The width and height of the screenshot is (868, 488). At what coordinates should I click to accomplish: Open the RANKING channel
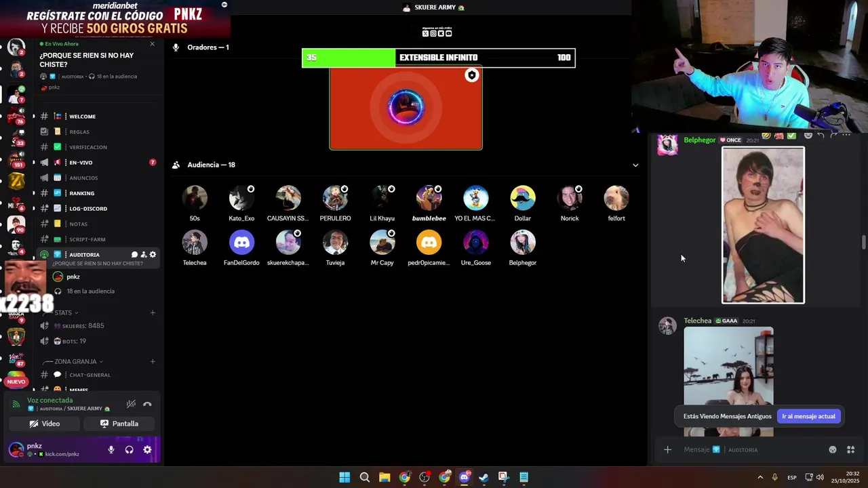click(x=97, y=193)
